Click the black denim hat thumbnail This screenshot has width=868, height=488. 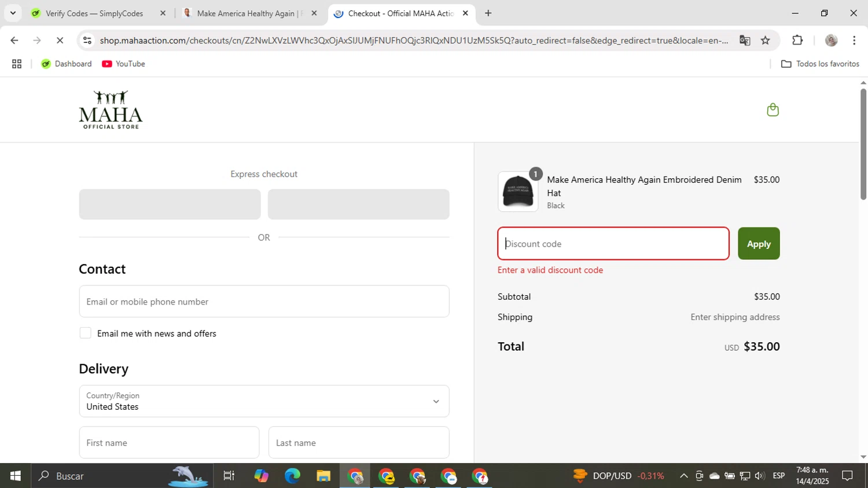(x=518, y=192)
